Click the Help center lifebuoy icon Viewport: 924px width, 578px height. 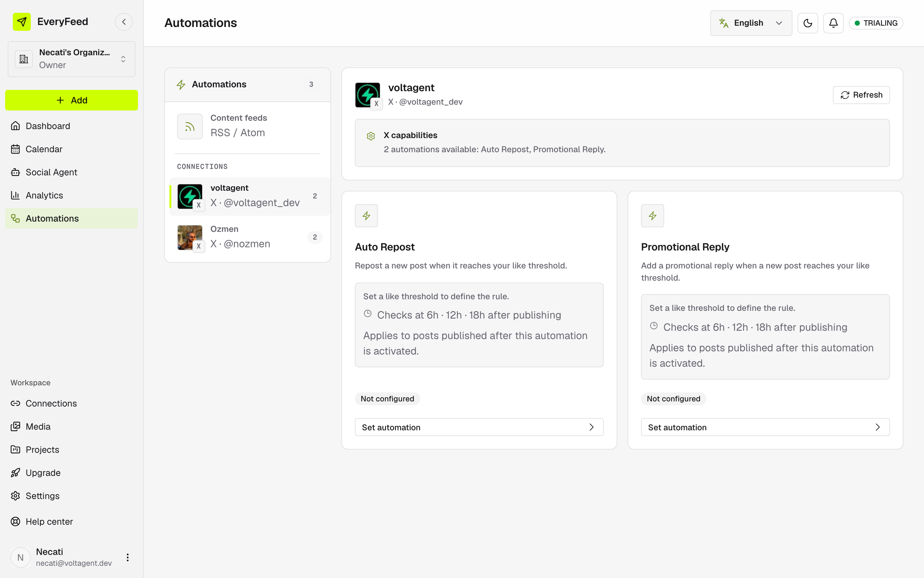tap(15, 521)
